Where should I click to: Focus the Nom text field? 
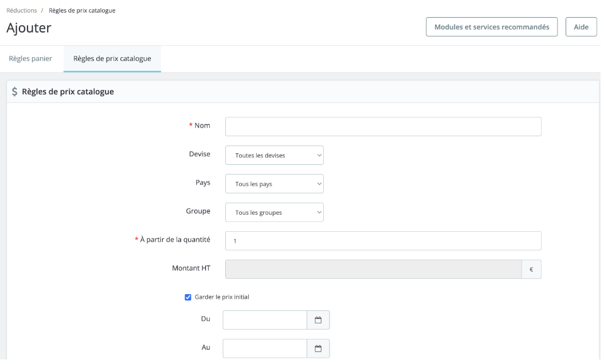[x=383, y=126]
